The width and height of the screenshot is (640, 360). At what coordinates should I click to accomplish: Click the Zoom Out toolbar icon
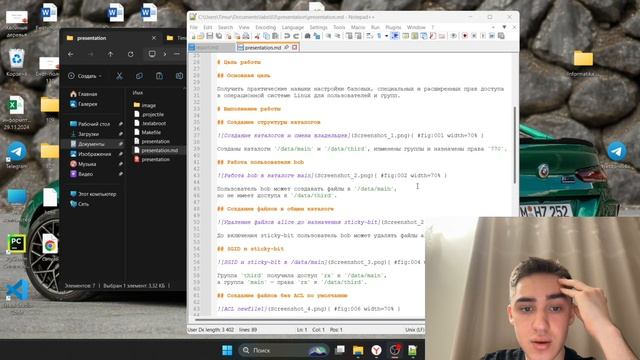tap(338, 36)
